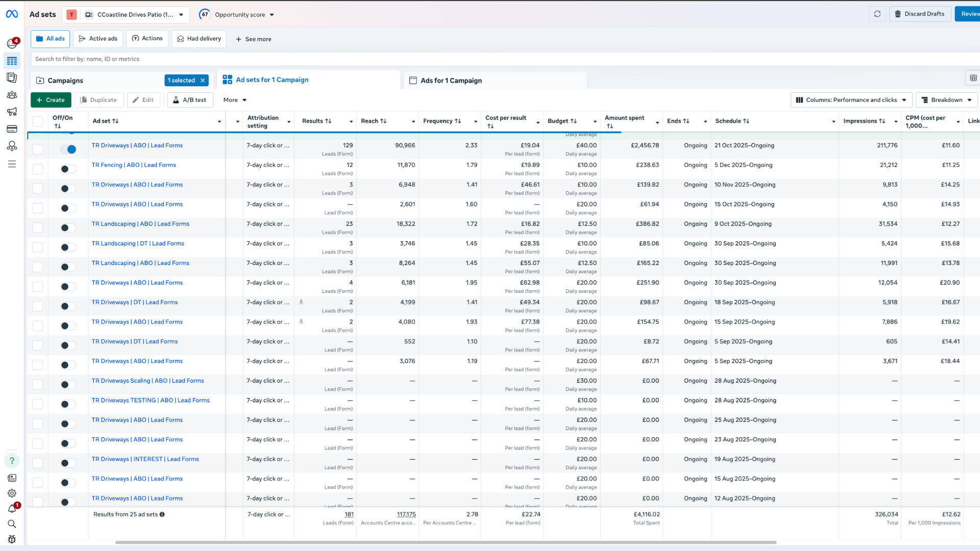
Task: Tick the checkbox for the TR Fencing row
Action: pyautogui.click(x=38, y=169)
